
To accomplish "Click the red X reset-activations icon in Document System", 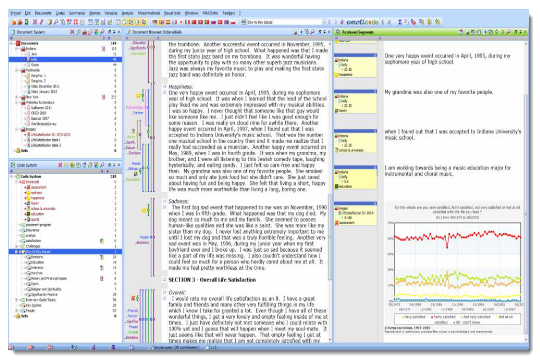I will point(72,32).
